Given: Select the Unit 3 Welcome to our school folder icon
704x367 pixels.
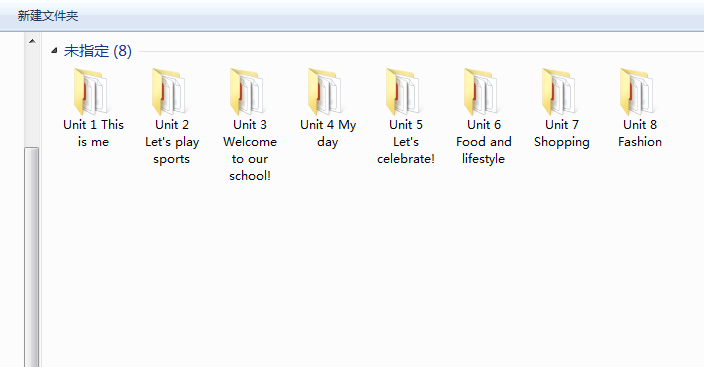Looking at the screenshot, I should pyautogui.click(x=247, y=92).
